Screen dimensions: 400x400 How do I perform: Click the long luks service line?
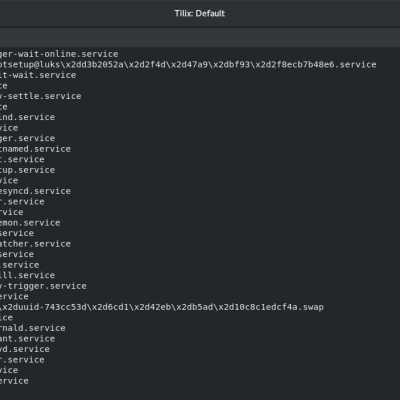coord(188,65)
